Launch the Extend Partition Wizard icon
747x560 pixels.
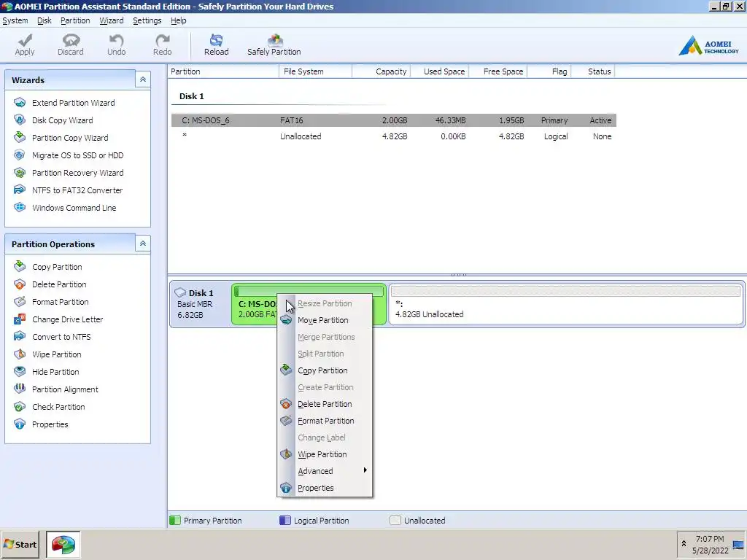pos(20,102)
